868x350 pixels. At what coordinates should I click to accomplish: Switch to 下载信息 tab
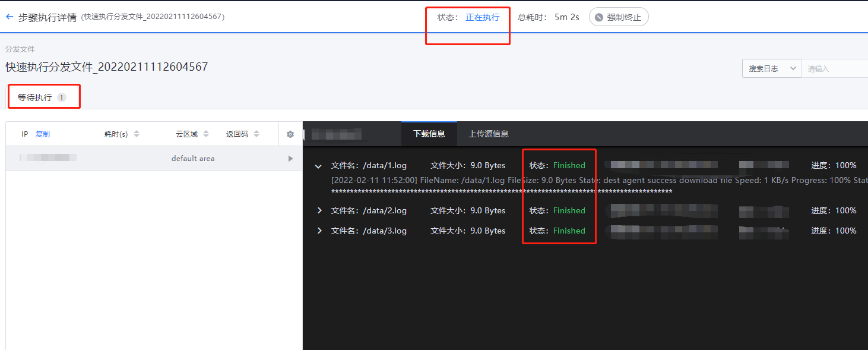[429, 134]
